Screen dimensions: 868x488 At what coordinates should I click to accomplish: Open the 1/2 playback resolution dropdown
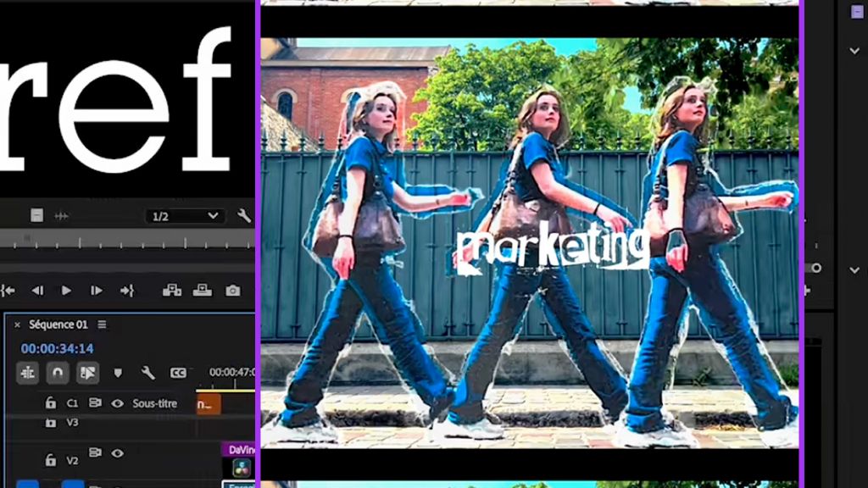coord(186,216)
